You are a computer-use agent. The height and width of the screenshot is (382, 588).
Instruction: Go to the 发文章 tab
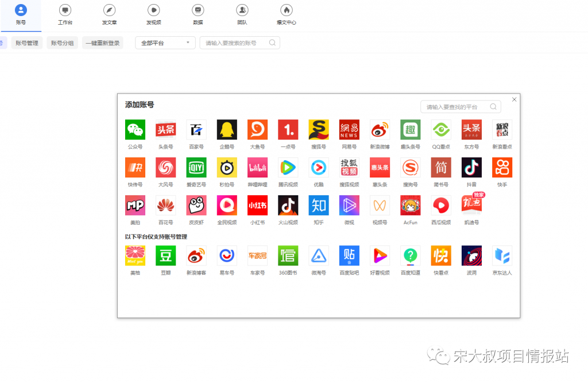(110, 15)
